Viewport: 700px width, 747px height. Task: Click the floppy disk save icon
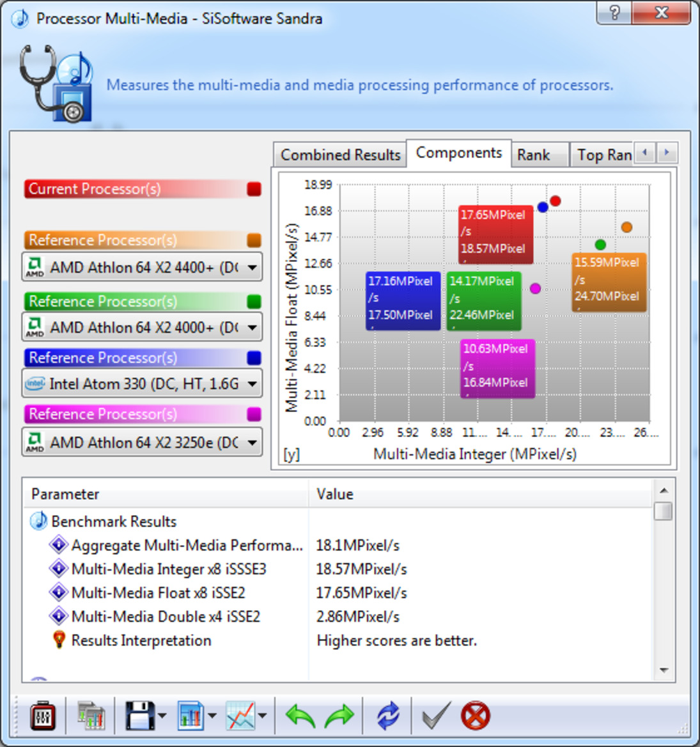pyautogui.click(x=140, y=716)
